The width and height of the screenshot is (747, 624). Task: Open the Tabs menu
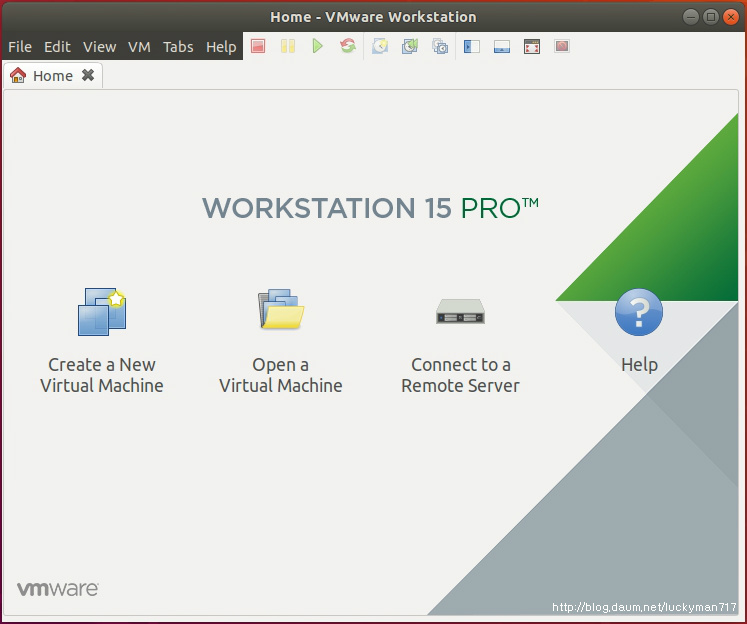pyautogui.click(x=178, y=47)
